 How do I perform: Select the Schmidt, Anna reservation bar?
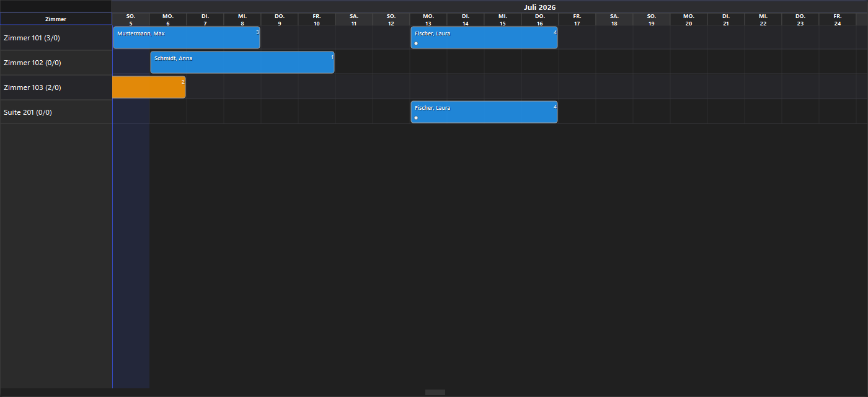coord(242,63)
